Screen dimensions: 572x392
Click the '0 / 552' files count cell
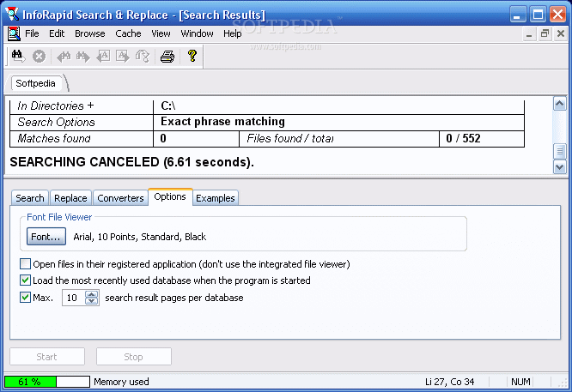coord(482,138)
